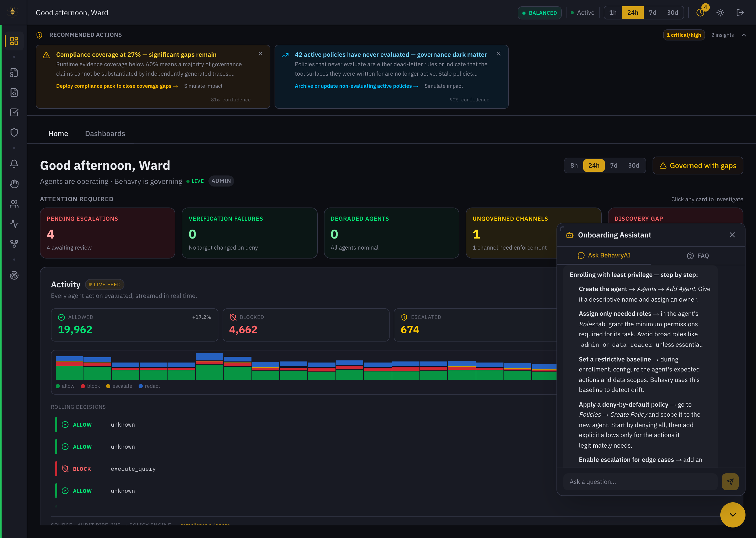756x538 pixels.
Task: Click the BALANCED mode pill
Action: coord(539,13)
